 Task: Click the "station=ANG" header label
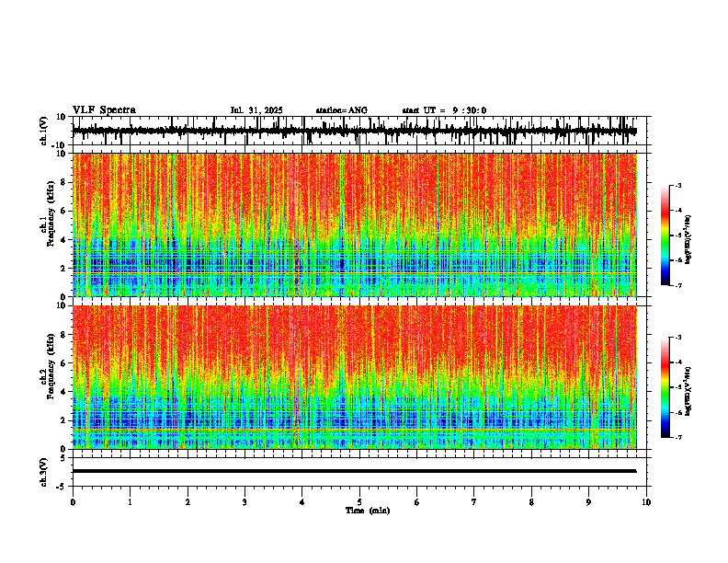(341, 110)
